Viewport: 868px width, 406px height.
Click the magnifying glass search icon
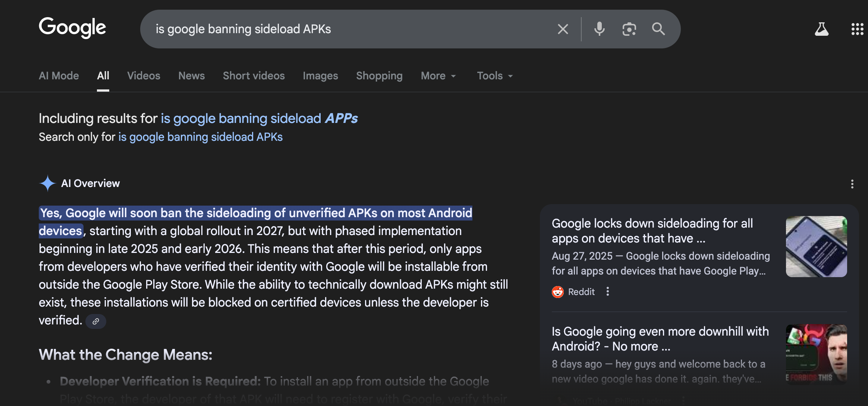[x=658, y=29]
